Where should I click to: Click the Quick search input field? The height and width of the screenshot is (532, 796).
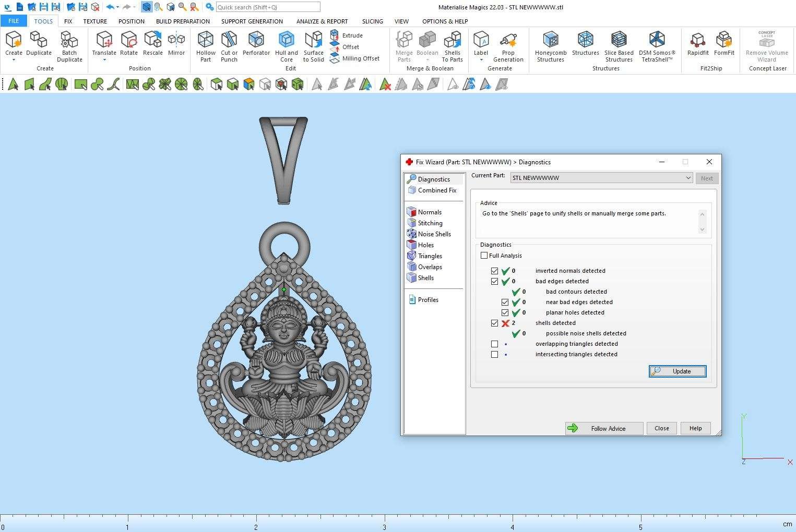268,7
